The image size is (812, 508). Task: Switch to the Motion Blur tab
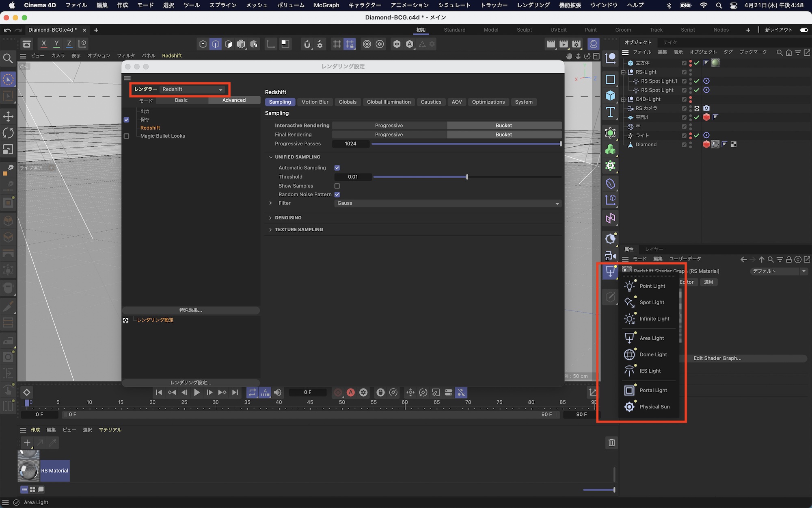(315, 102)
